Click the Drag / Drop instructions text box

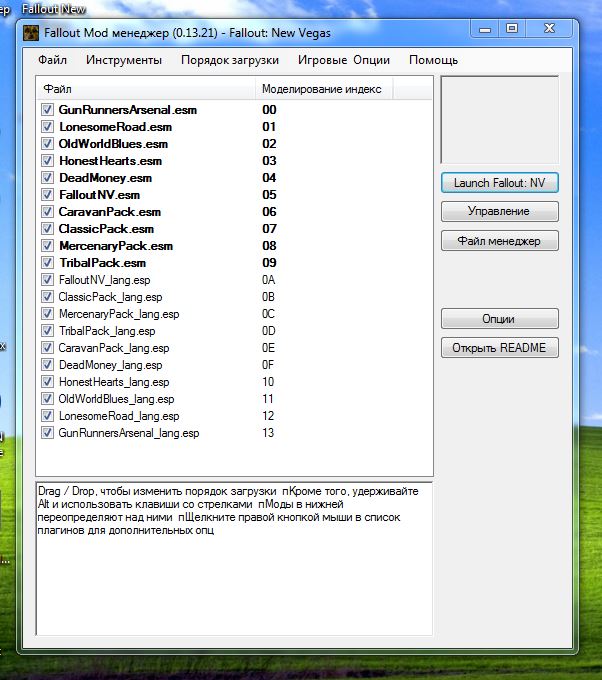(234, 559)
